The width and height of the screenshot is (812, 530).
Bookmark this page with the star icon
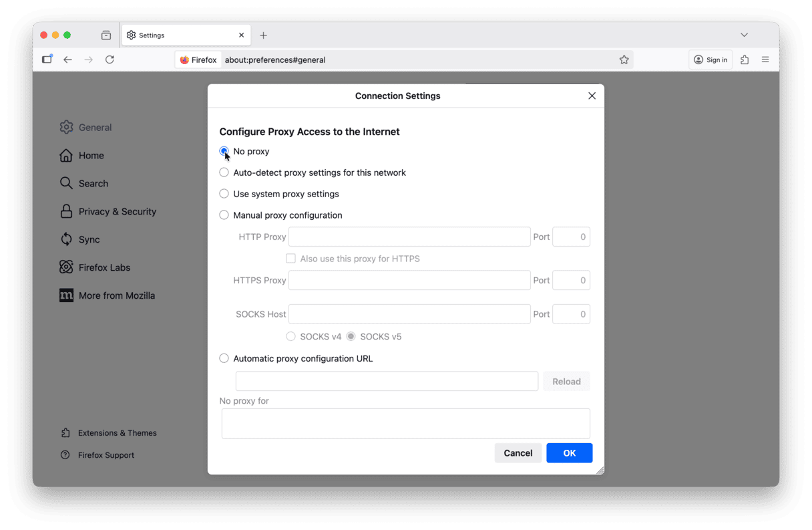624,59
